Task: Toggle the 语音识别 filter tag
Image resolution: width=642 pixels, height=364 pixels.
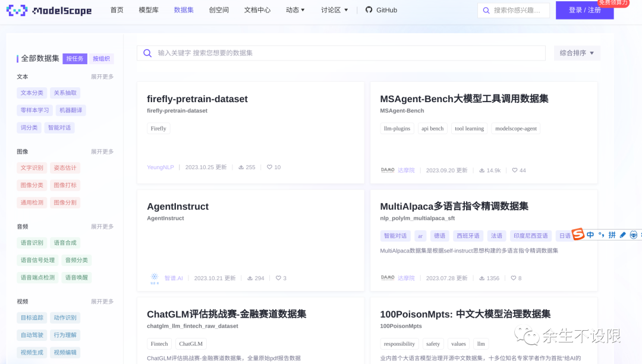Action: (32, 242)
